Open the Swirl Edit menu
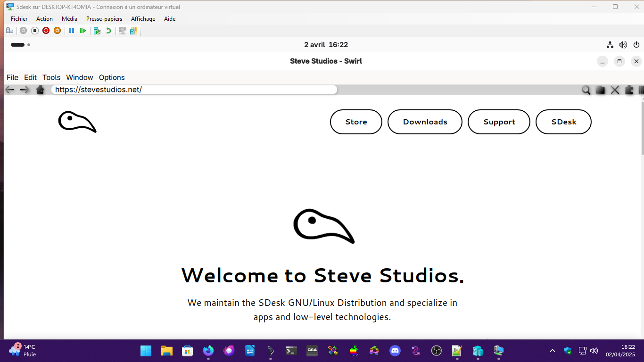 pyautogui.click(x=30, y=77)
